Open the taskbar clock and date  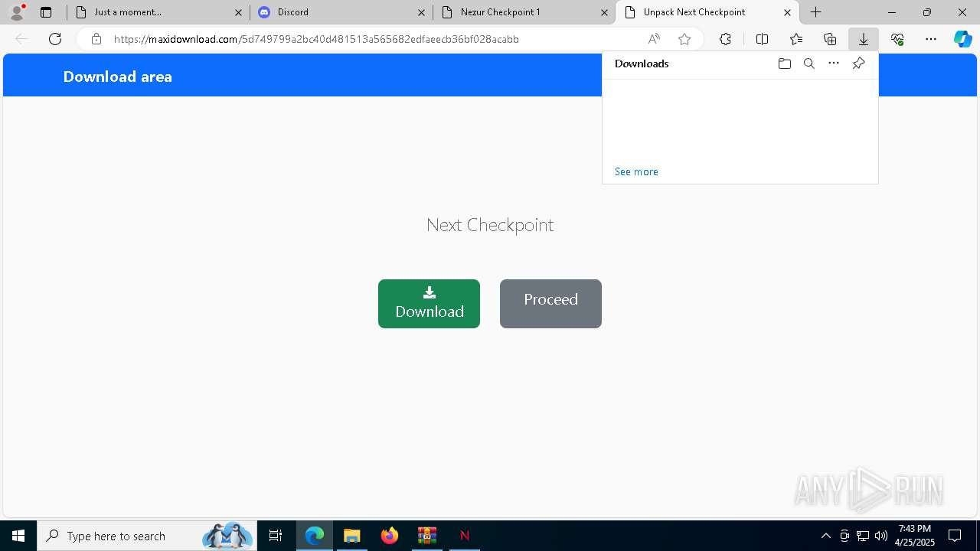click(915, 536)
